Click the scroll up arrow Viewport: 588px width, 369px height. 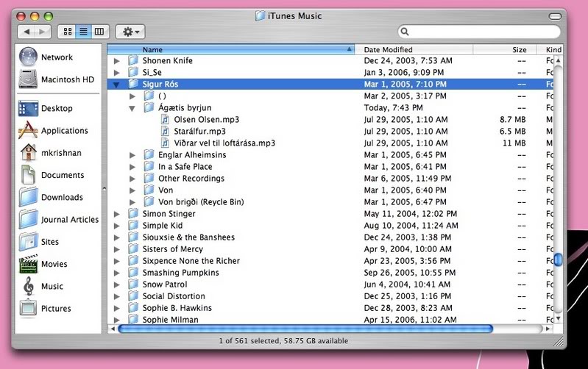point(558,60)
